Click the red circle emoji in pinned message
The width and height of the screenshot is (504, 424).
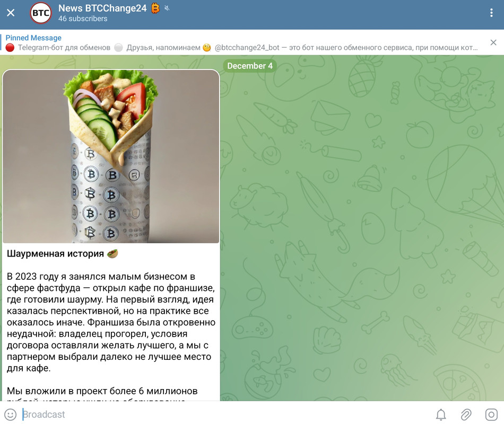click(10, 48)
